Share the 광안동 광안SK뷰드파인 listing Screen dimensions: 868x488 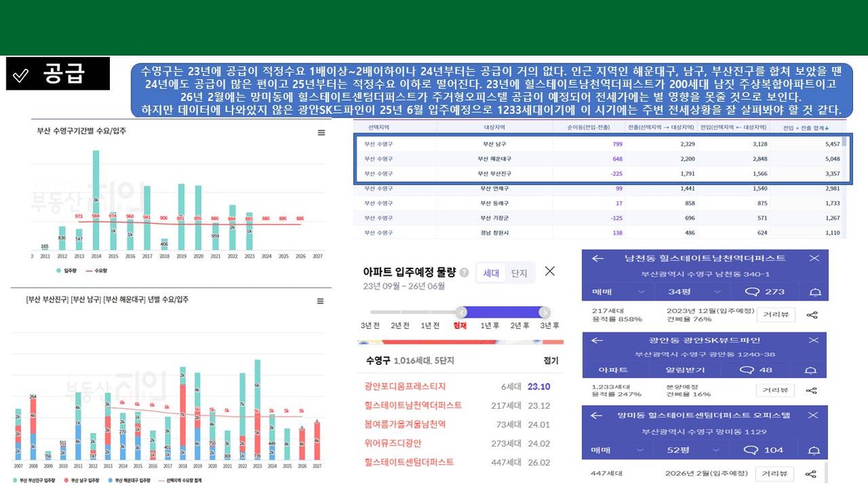pyautogui.click(x=812, y=390)
